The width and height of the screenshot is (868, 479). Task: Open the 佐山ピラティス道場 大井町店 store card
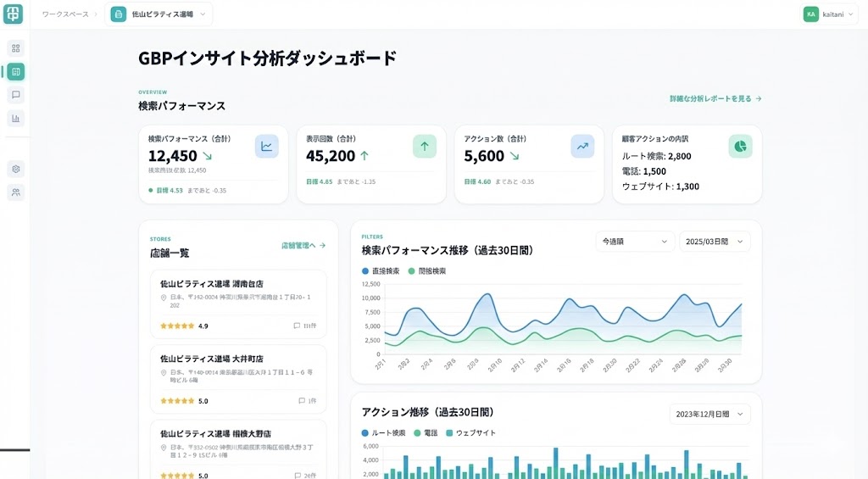coord(238,379)
